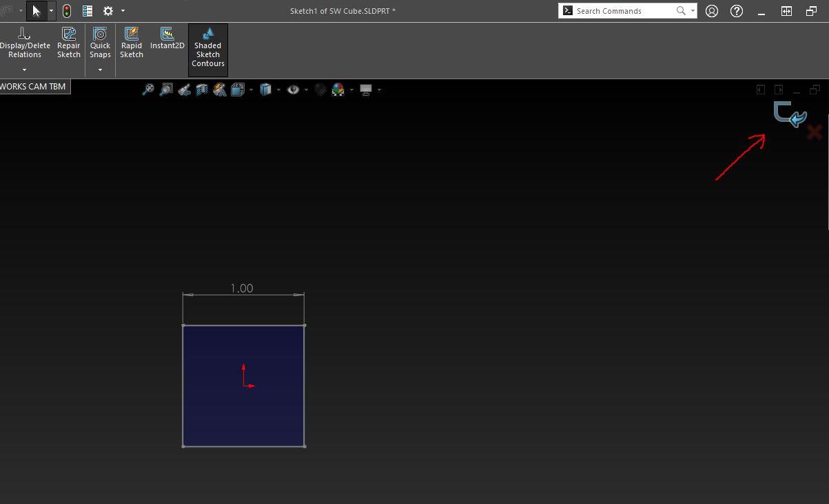Click Edit Appearance sphere icon
This screenshot has height=504, width=829.
click(x=320, y=90)
